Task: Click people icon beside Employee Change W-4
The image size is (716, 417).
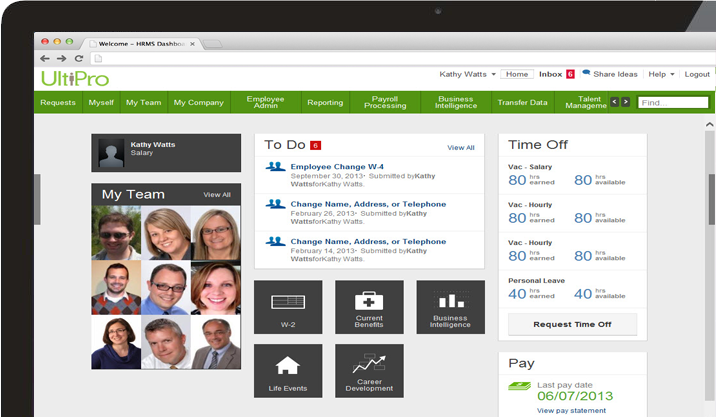Action: [275, 167]
